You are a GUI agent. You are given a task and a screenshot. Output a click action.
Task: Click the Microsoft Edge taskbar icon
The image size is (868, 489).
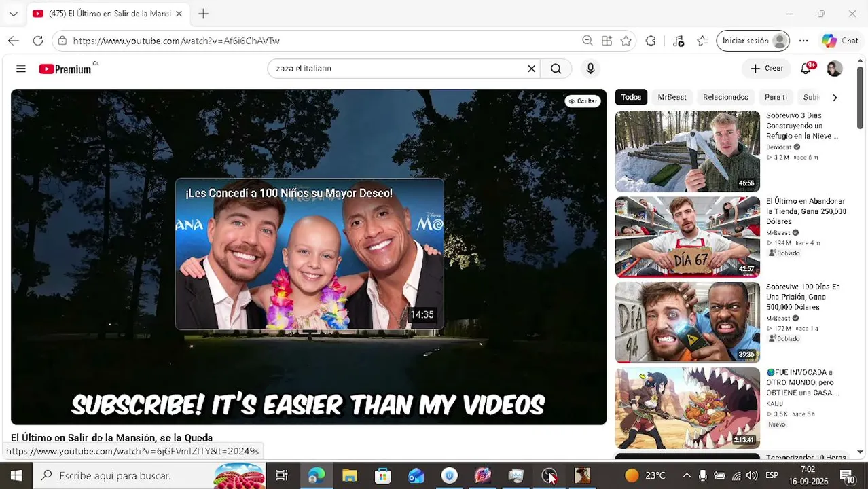[316, 475]
